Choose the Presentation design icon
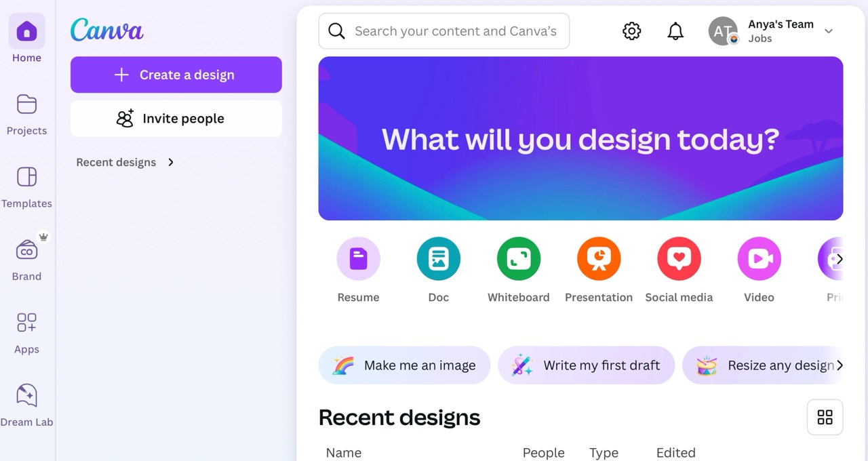The height and width of the screenshot is (461, 868). 599,258
